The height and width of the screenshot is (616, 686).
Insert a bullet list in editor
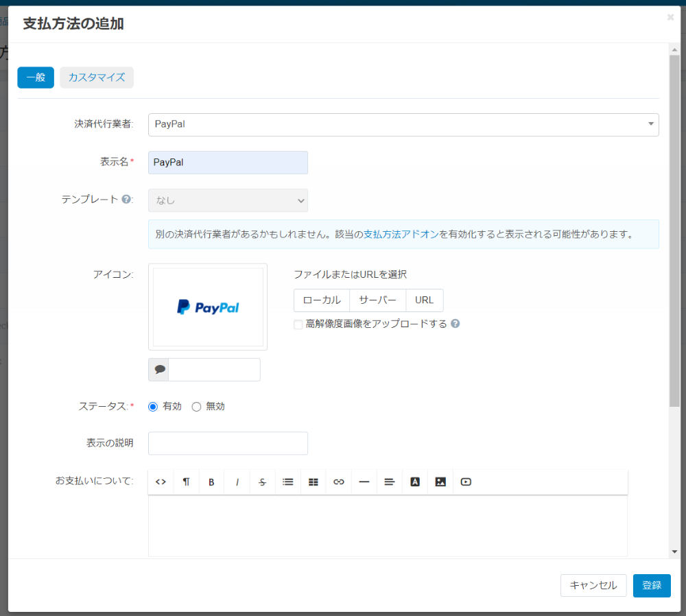click(288, 482)
